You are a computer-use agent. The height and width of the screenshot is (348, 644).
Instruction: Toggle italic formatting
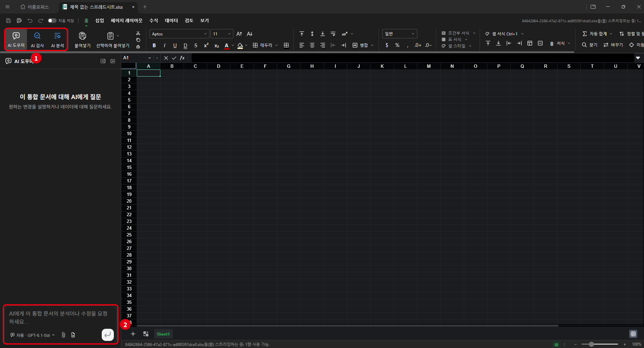point(164,45)
